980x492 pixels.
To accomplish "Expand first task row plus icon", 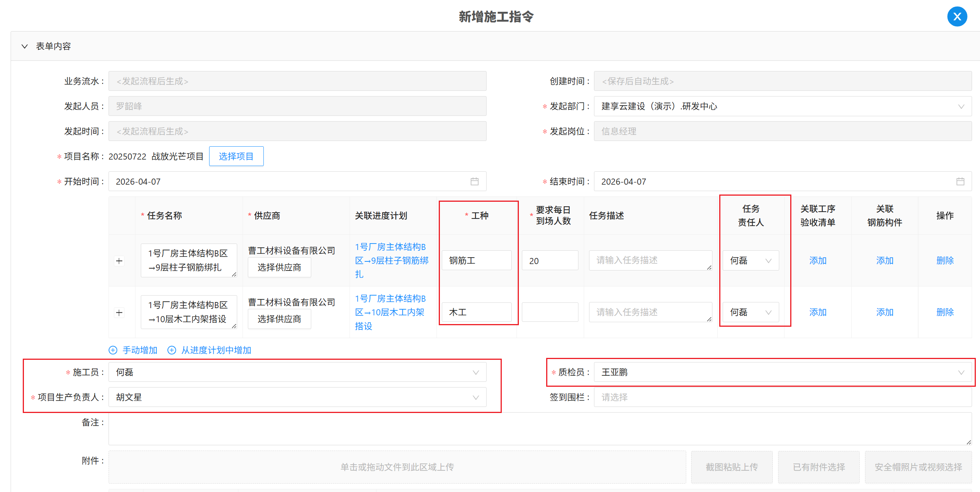I will 119,261.
